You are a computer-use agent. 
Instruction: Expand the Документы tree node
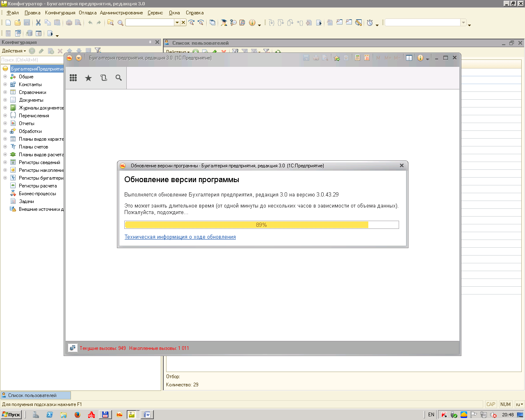click(x=5, y=100)
